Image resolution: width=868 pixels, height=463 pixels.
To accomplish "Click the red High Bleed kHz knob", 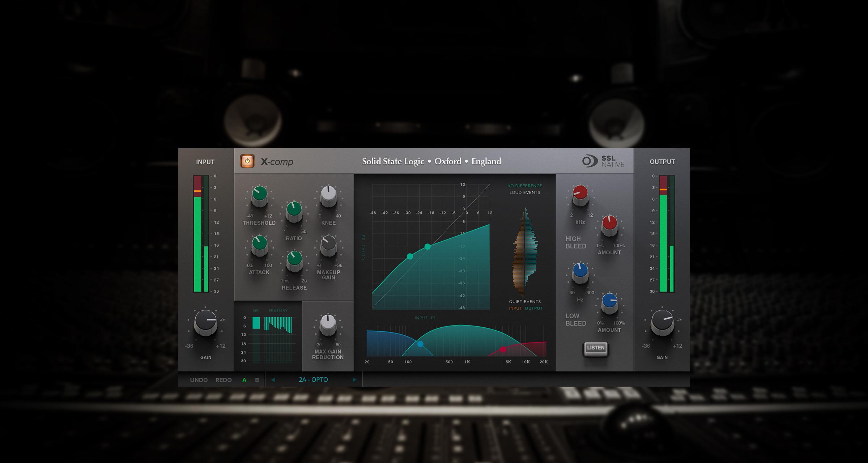I will 580,195.
